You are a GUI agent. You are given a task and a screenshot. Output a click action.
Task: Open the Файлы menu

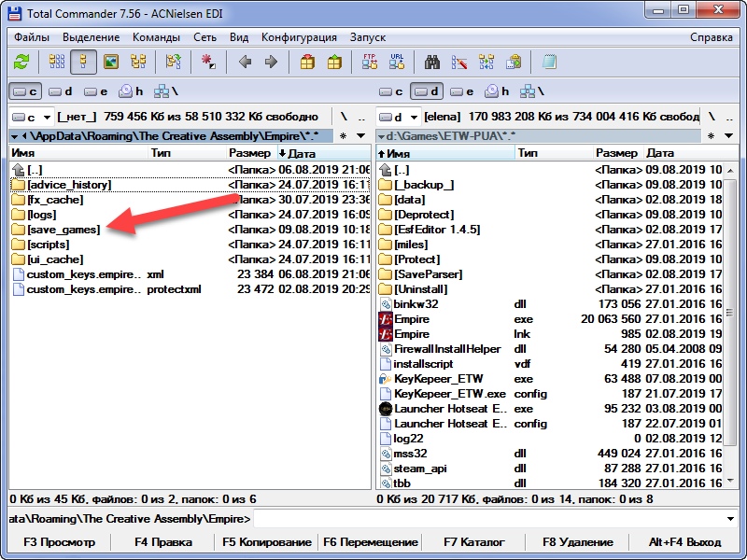(x=32, y=37)
